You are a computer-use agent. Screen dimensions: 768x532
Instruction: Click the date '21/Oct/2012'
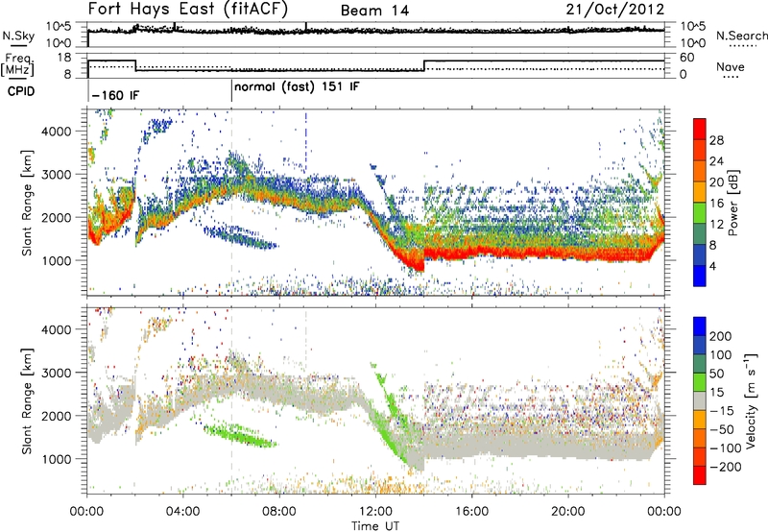point(615,10)
